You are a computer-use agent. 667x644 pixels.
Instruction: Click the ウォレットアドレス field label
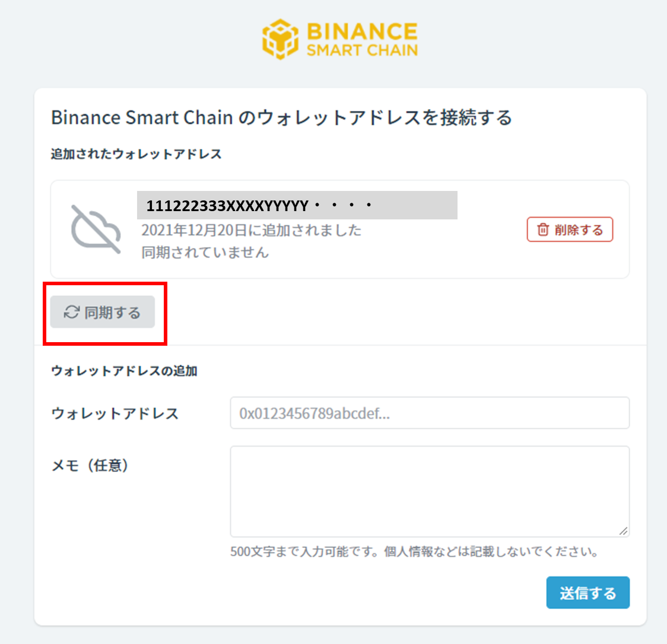click(x=115, y=413)
